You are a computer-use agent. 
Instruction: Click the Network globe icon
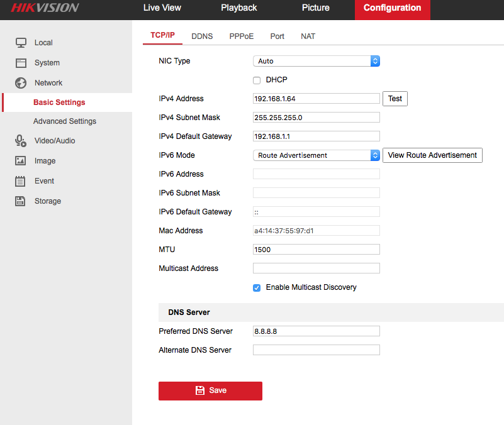[21, 83]
